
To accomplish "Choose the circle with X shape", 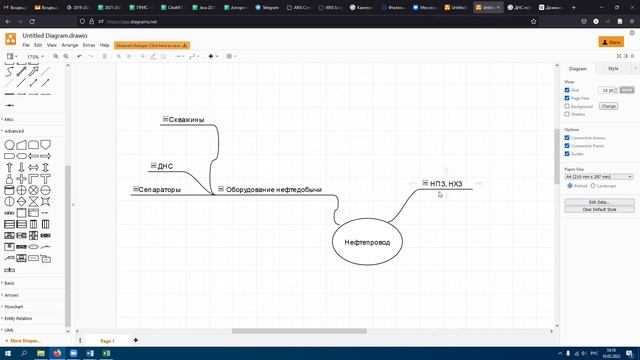I will (x=33, y=190).
